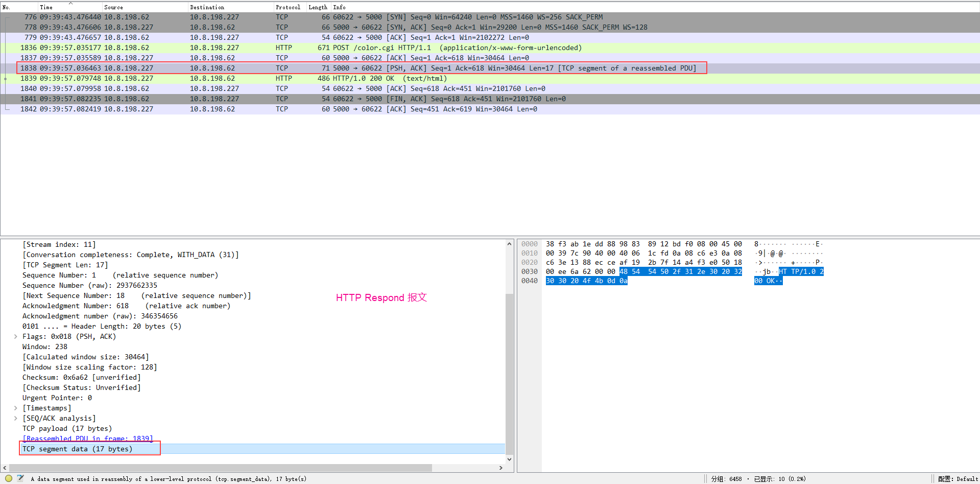Viewport: 980px width, 484px height.
Task: Sort packet list by Info column header
Action: [x=655, y=7]
